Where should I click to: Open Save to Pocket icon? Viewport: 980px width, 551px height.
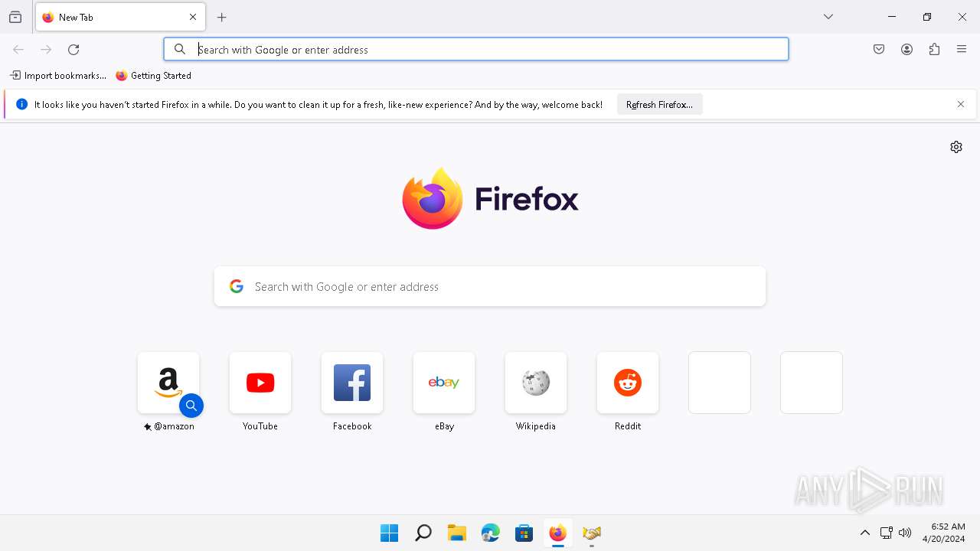[879, 50]
